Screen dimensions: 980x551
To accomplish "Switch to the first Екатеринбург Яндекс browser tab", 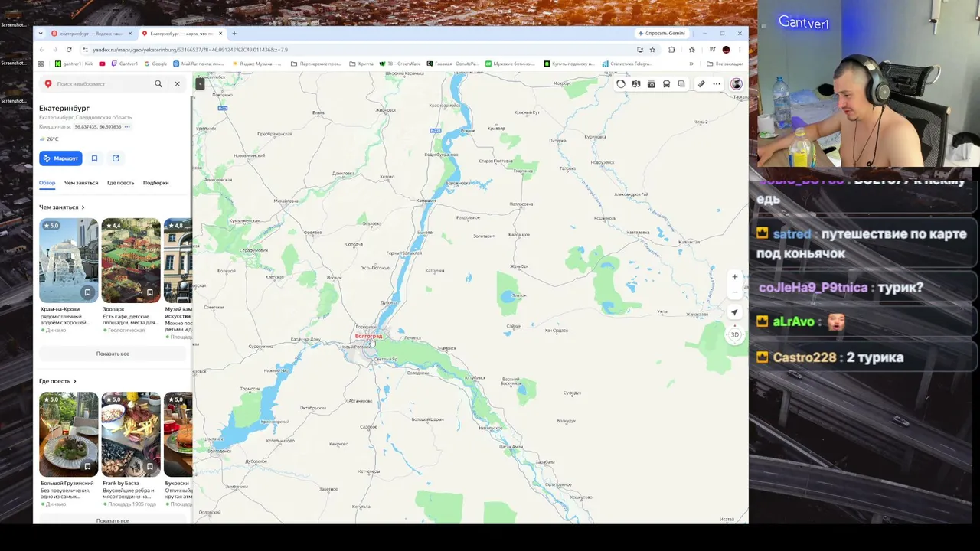I will click(x=91, y=34).
